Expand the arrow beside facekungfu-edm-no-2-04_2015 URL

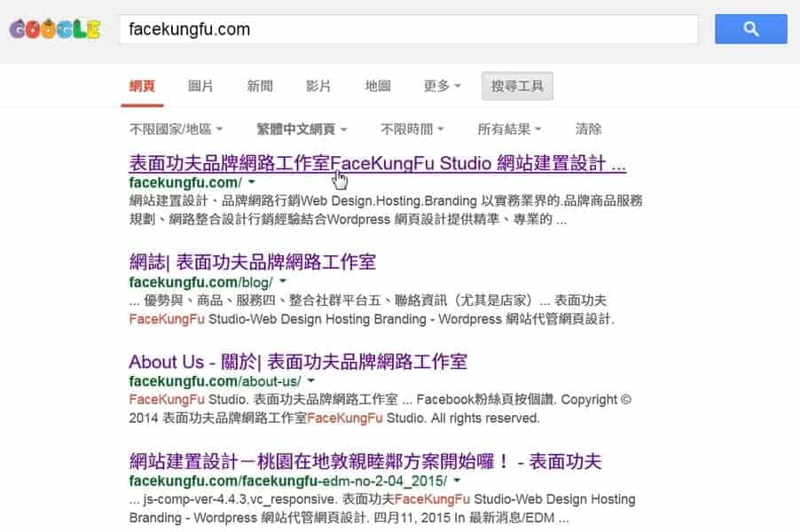(457, 481)
